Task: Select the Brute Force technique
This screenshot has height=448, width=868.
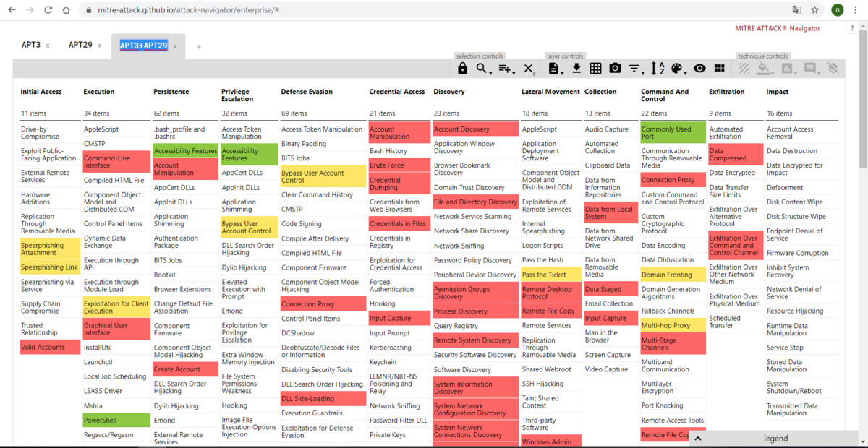Action: tap(399, 165)
